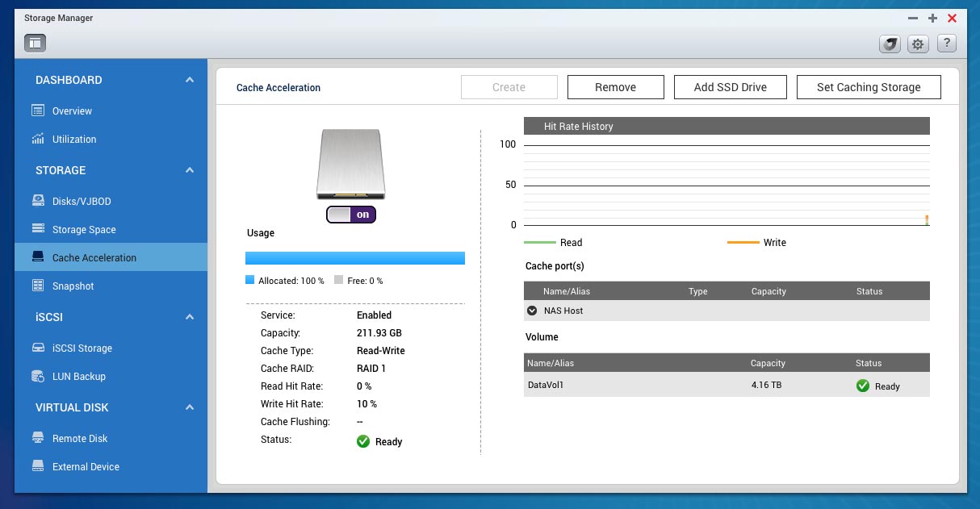Click the 211.93 GB capacity value
This screenshot has width=980, height=509.
(x=379, y=332)
